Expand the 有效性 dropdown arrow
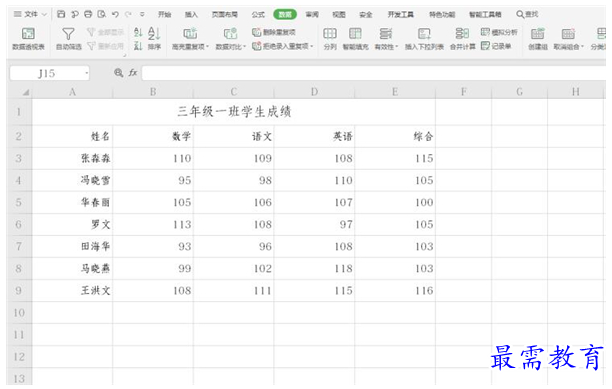 click(397, 46)
